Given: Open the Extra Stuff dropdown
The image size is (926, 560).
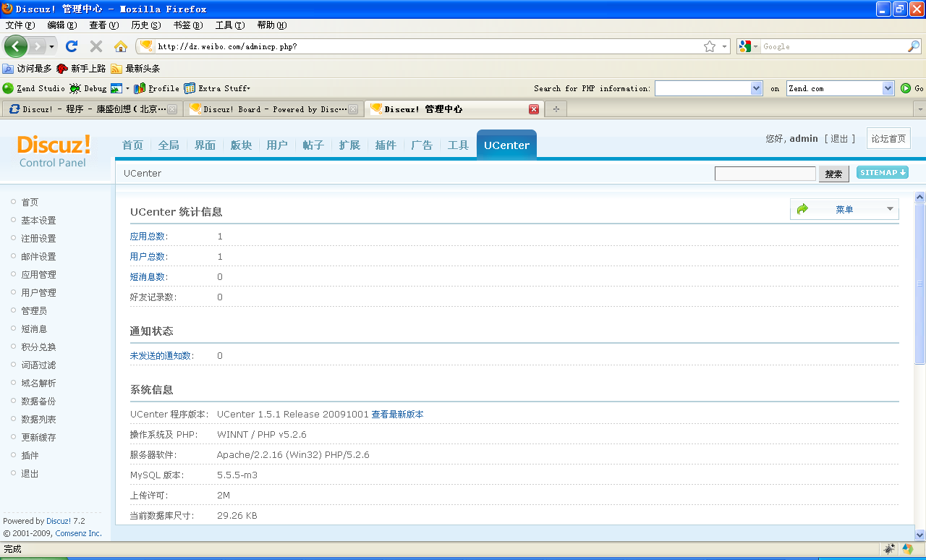Looking at the screenshot, I should pos(217,88).
